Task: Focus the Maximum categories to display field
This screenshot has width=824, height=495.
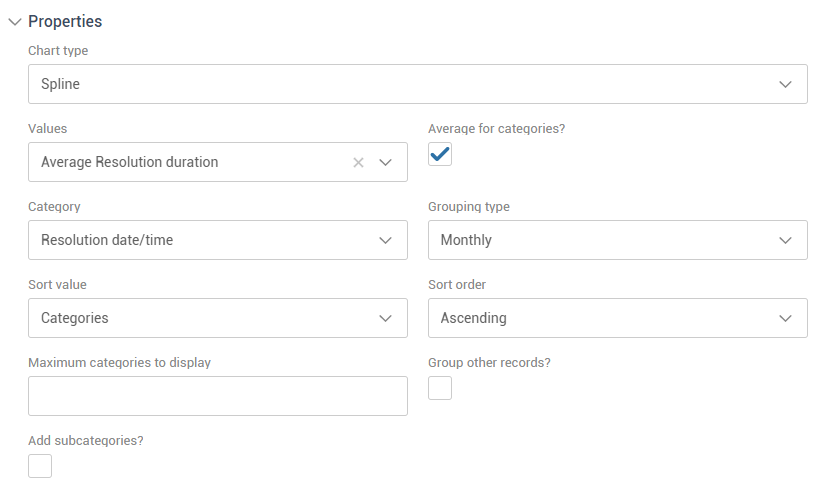Action: [217, 396]
